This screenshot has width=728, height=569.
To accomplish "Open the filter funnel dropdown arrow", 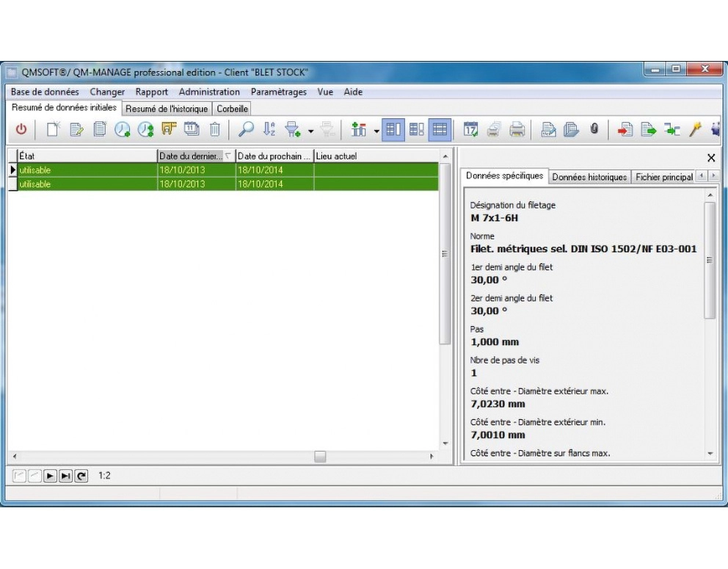I will click(310, 131).
